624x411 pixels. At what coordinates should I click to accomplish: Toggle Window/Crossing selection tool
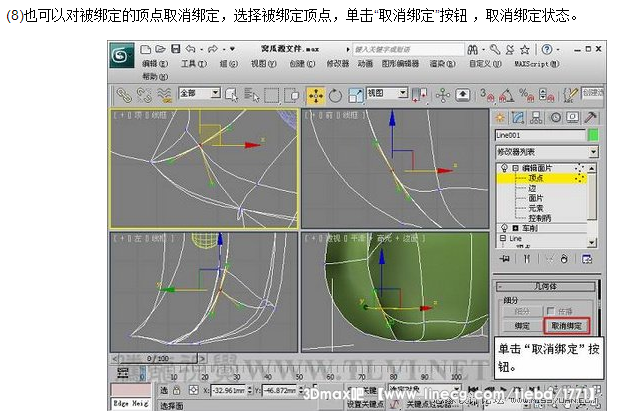[292, 95]
